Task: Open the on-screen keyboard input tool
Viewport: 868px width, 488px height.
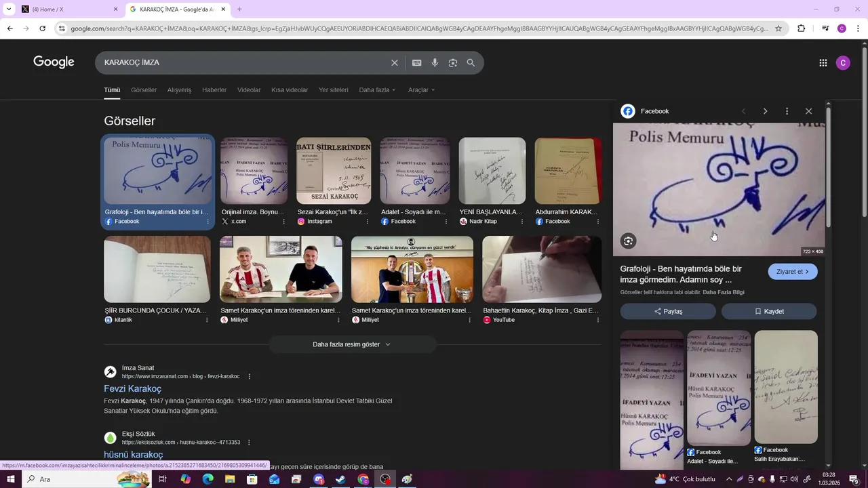Action: pos(416,62)
